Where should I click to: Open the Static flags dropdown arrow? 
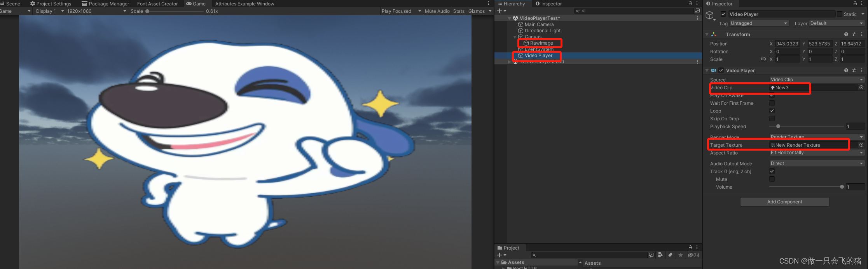pyautogui.click(x=863, y=14)
